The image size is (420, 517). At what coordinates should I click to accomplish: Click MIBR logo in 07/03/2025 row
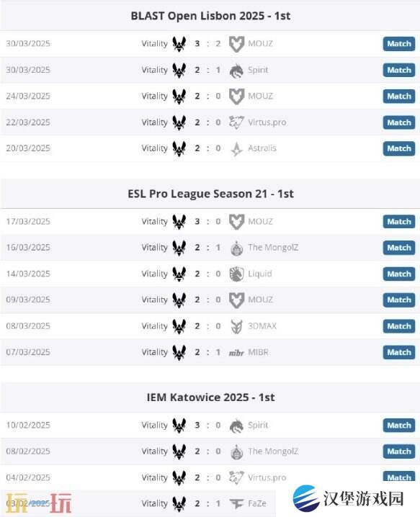click(x=236, y=353)
